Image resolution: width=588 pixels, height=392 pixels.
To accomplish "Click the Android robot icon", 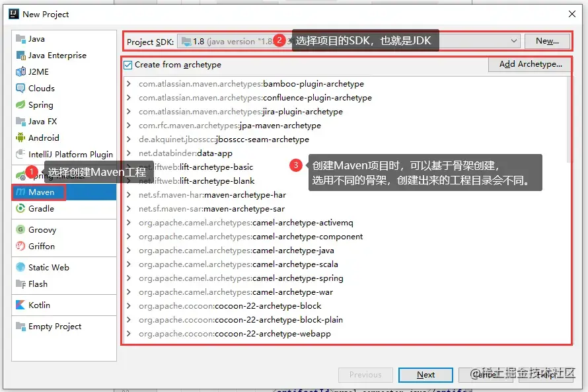I will pos(20,137).
